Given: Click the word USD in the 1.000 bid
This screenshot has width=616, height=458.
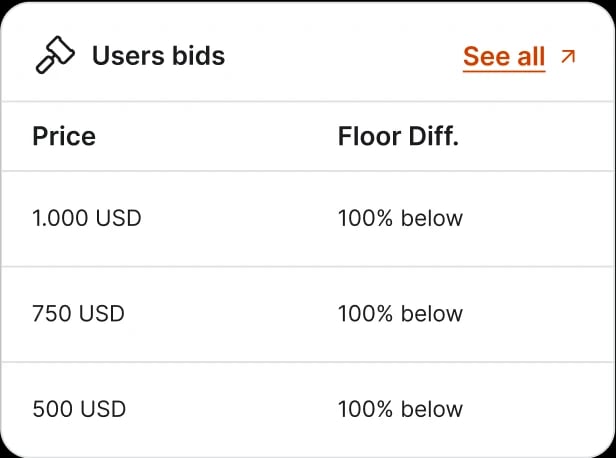Looking at the screenshot, I should pyautogui.click(x=119, y=218).
